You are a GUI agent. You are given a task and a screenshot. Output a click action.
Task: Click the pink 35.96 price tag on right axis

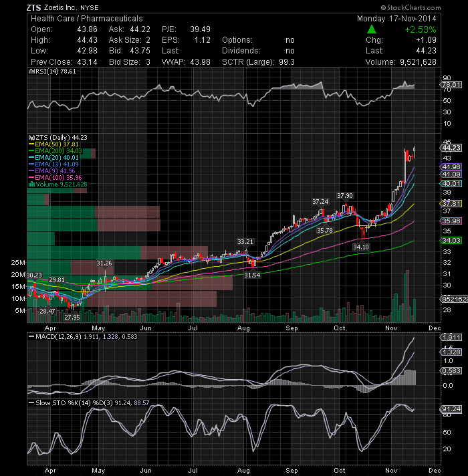451,221
